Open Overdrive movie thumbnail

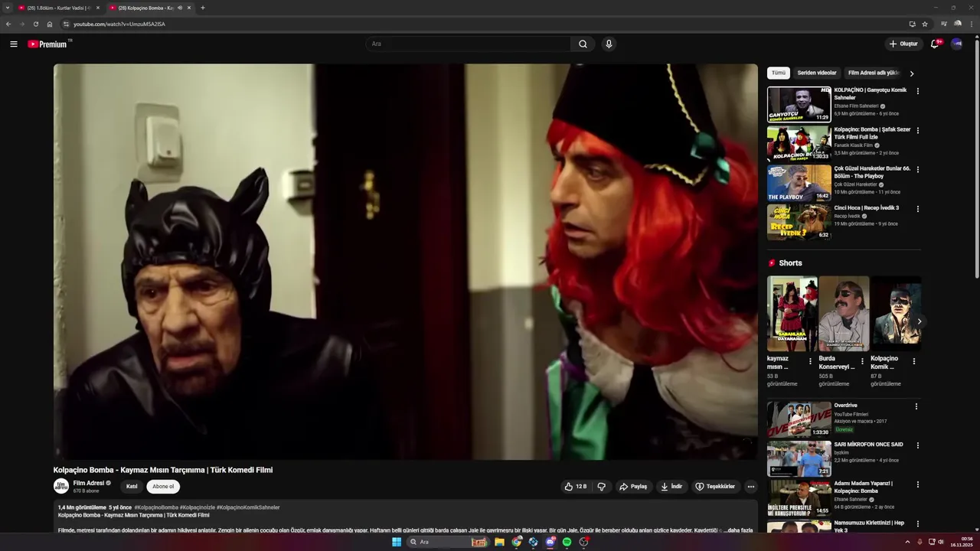(x=799, y=419)
